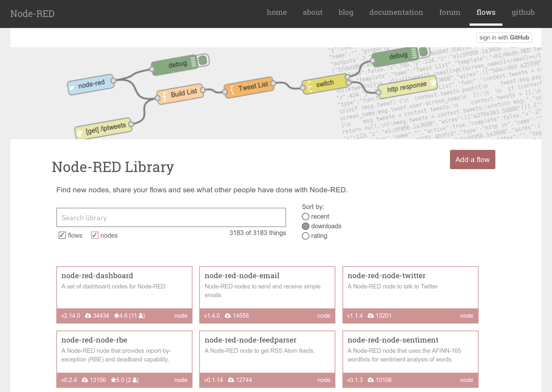Click the 'node' type label on node-red-node-email card
This screenshot has height=392, width=552.
324,316
